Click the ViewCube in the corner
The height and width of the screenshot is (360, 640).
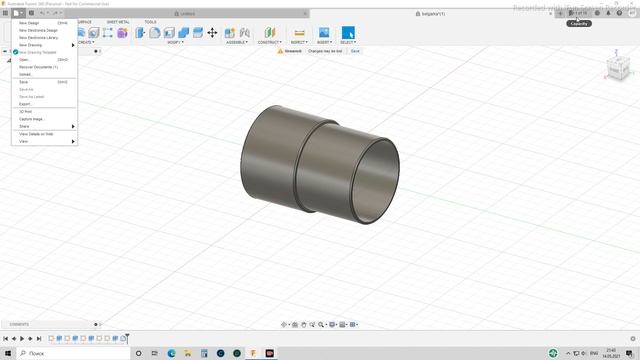click(618, 68)
